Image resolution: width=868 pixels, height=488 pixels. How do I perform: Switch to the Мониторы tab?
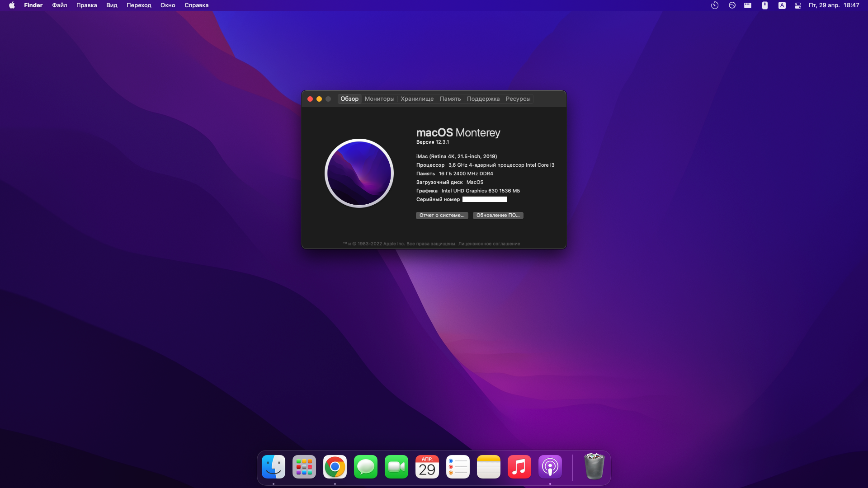coord(380,99)
